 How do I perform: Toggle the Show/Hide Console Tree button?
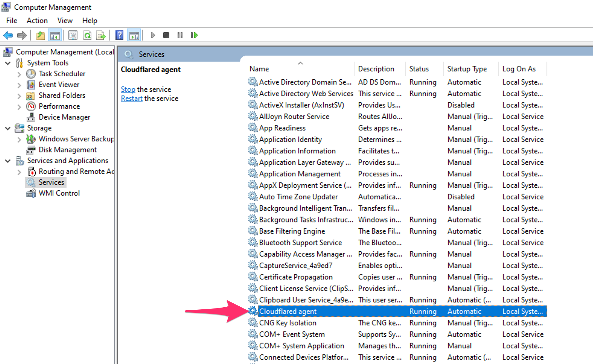tap(55, 35)
